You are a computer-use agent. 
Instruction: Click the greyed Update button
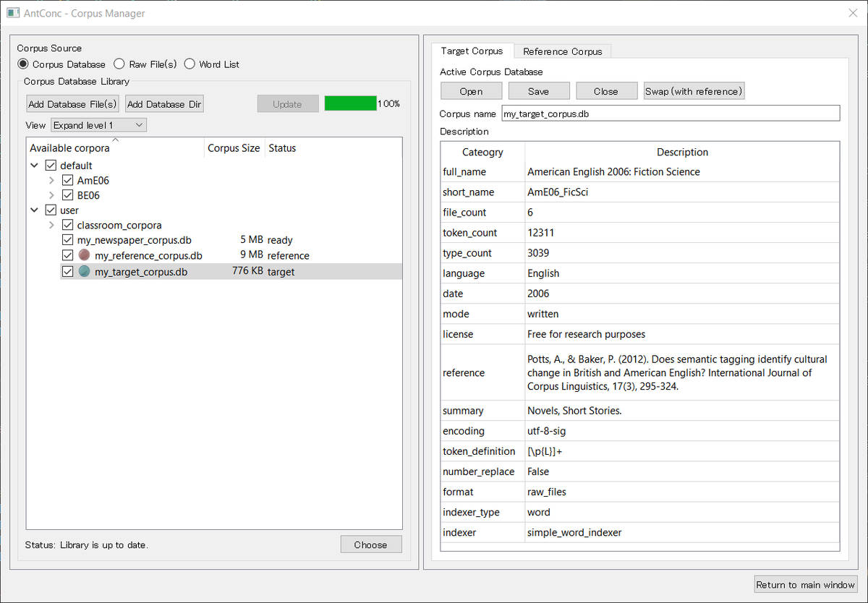pyautogui.click(x=287, y=104)
